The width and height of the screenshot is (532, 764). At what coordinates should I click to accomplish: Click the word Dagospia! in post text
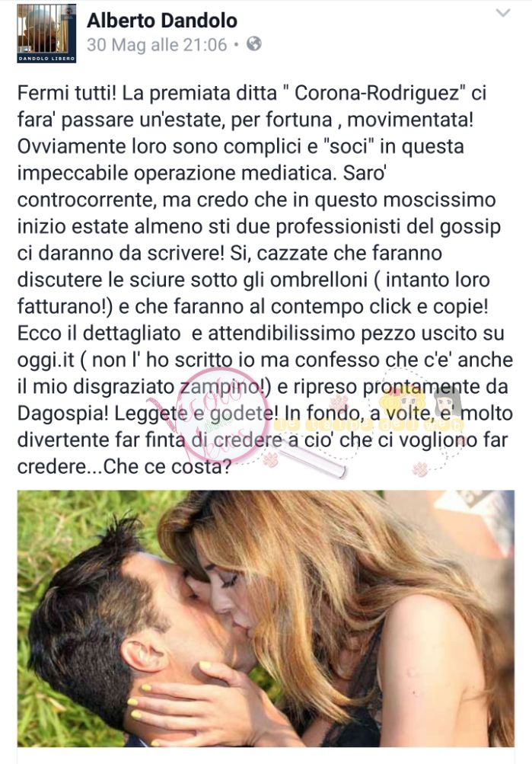click(63, 414)
